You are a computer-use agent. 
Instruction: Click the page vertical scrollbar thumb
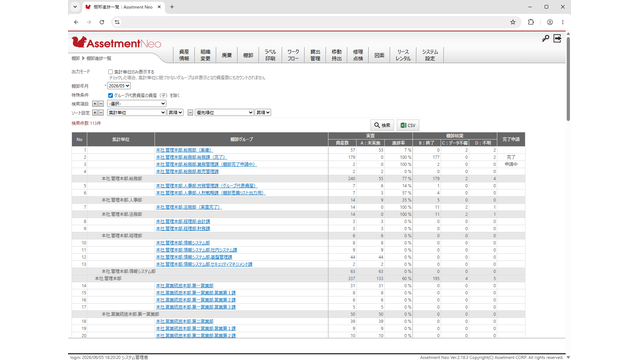coord(568,78)
